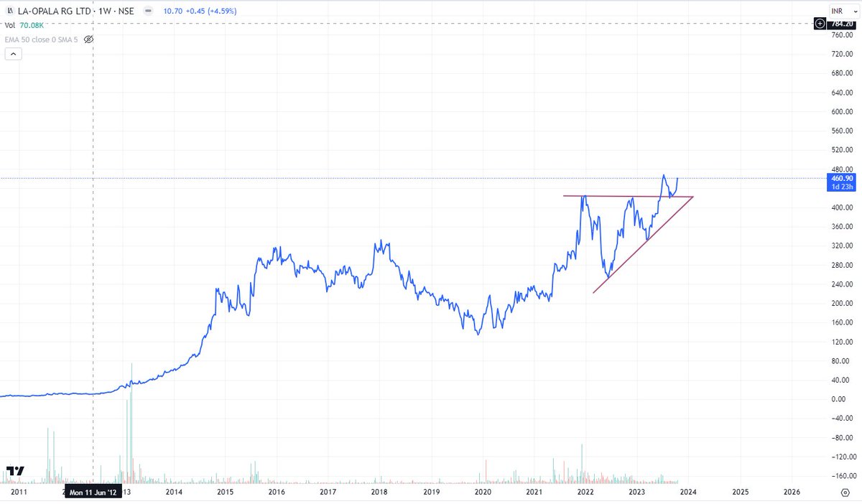Collapse the indicator legend with chevron button
The width and height of the screenshot is (862, 504).
coord(13,55)
